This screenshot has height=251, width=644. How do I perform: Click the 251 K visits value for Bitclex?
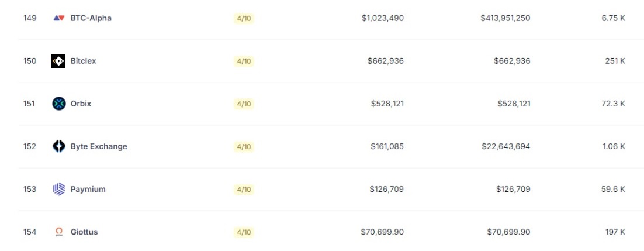pos(615,61)
